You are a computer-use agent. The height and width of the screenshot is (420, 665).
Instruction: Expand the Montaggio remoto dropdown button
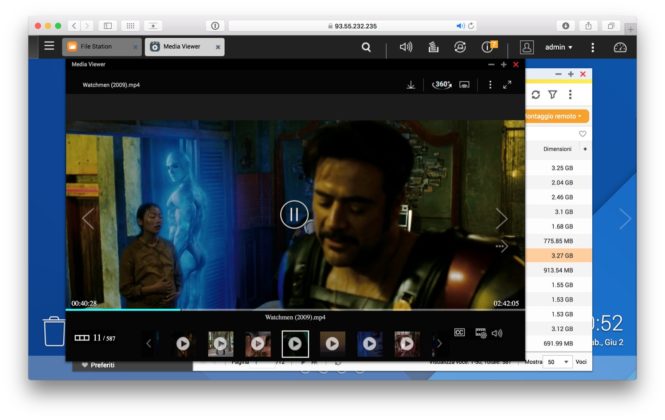[555, 116]
